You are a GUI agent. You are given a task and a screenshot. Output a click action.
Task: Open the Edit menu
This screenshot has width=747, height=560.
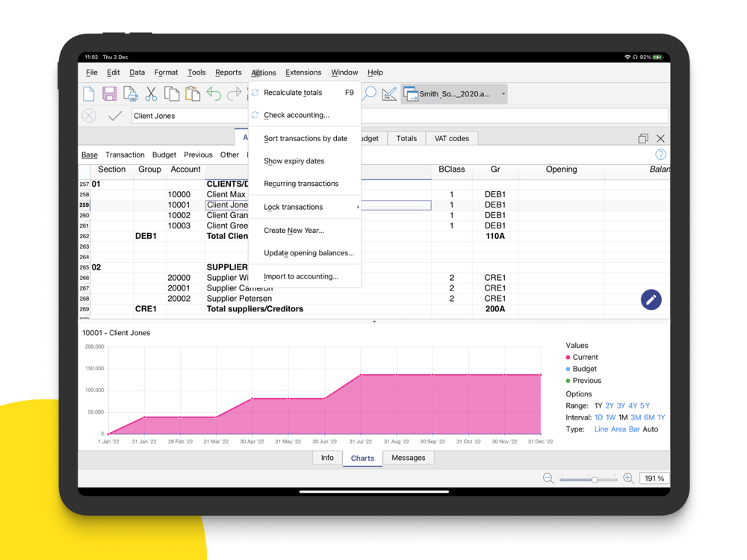point(114,72)
